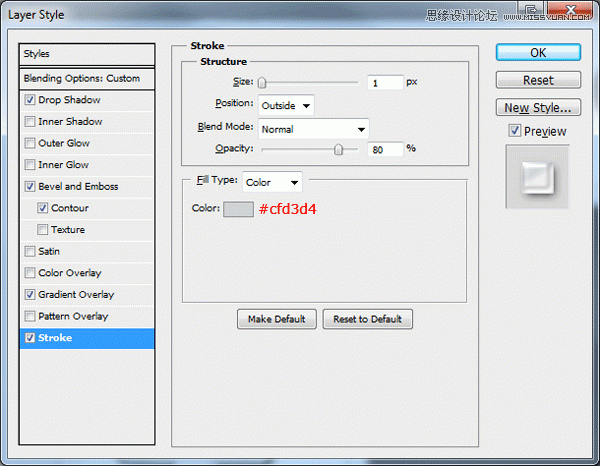
Task: Select the Styles list header
Action: coord(87,54)
